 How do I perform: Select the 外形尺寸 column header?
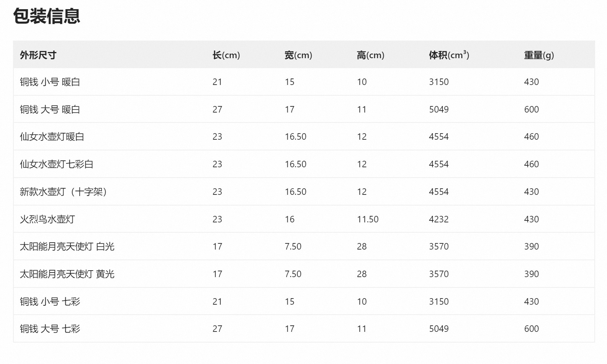38,55
